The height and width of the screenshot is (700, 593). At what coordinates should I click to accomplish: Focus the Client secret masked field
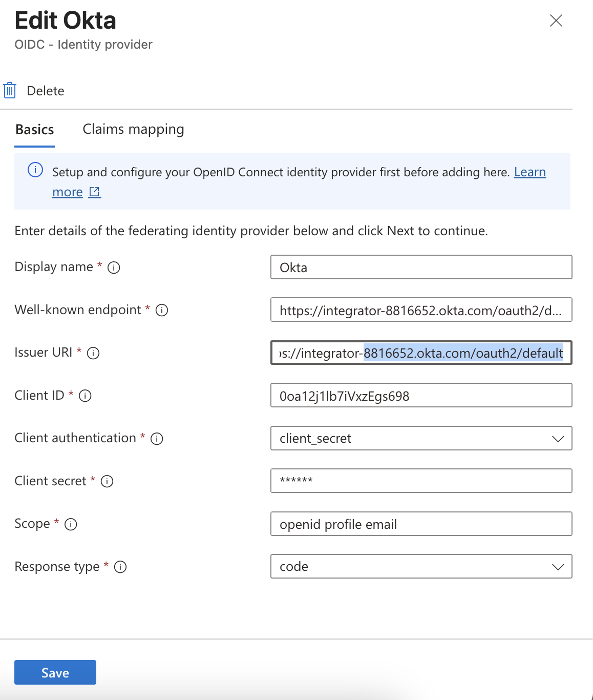[421, 481]
